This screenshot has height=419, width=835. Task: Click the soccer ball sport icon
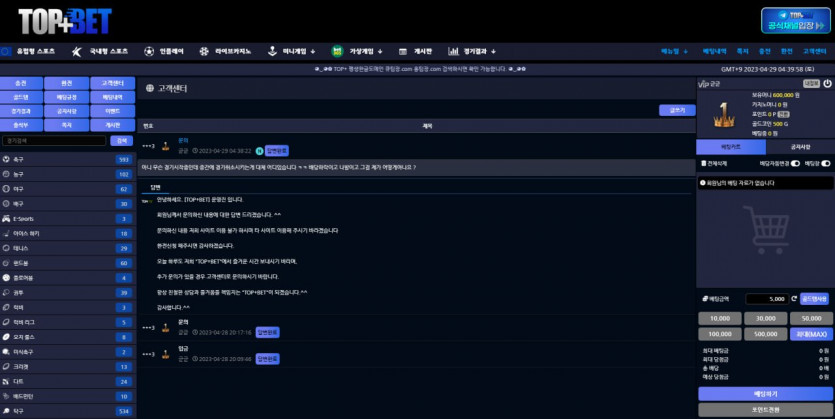point(8,159)
